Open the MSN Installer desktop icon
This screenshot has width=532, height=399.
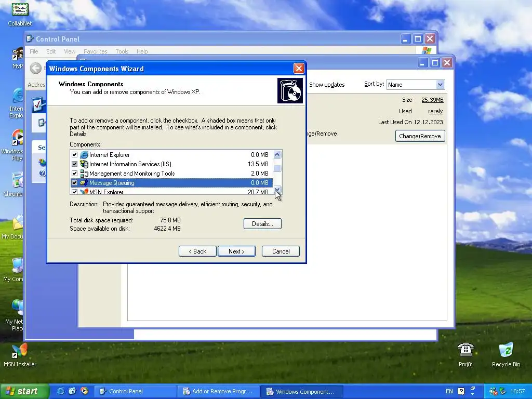pos(20,355)
